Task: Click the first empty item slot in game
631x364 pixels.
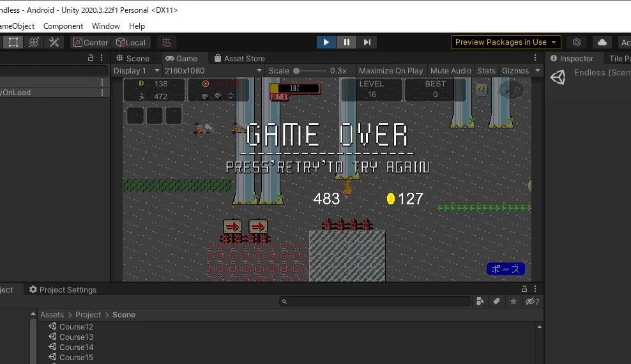Action: 135,116
